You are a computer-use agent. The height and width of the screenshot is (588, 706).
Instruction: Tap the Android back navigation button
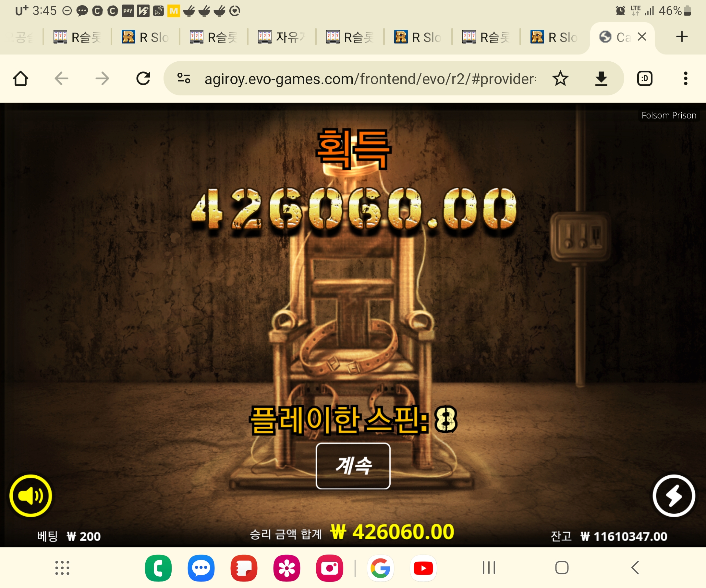(635, 568)
